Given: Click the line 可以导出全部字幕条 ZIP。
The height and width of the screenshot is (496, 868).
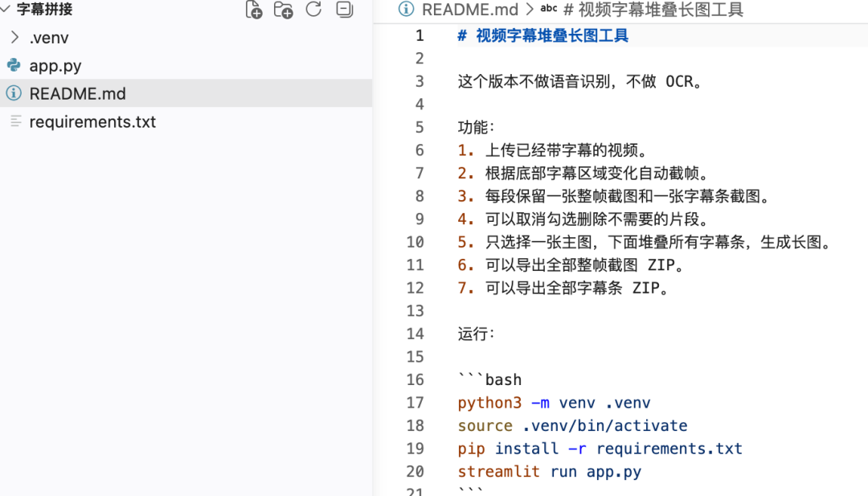Looking at the screenshot, I should tap(563, 288).
